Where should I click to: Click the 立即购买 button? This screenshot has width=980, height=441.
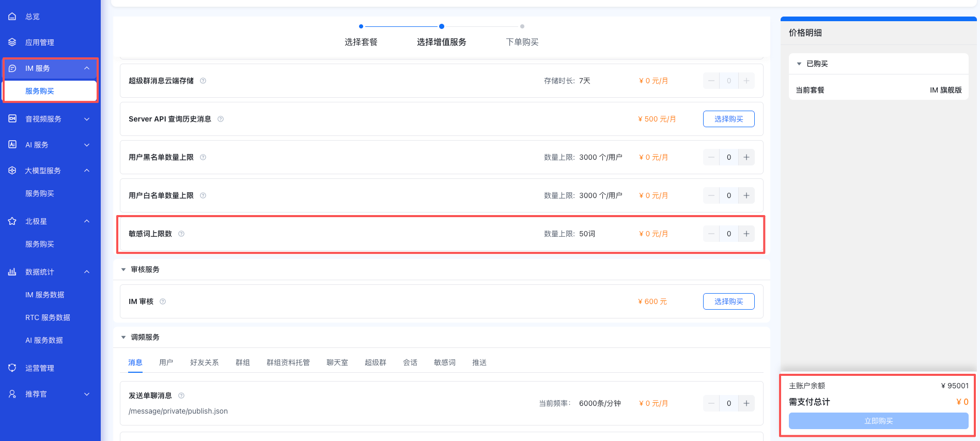point(879,421)
